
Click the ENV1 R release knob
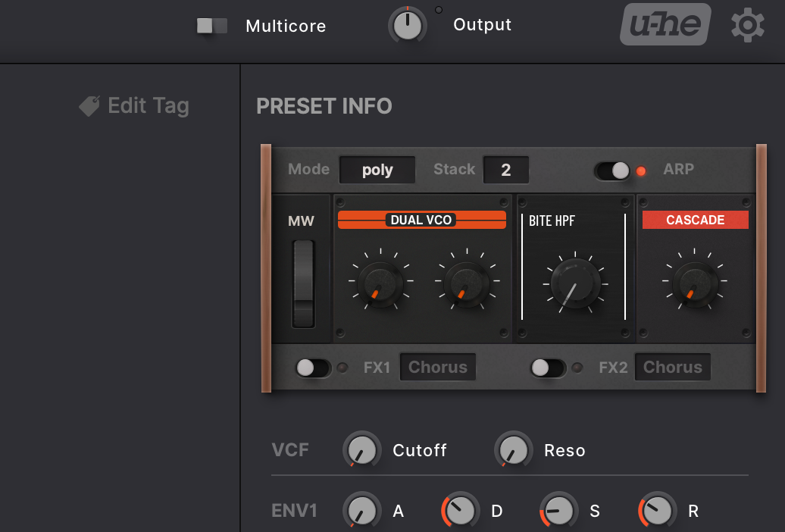[657, 511]
